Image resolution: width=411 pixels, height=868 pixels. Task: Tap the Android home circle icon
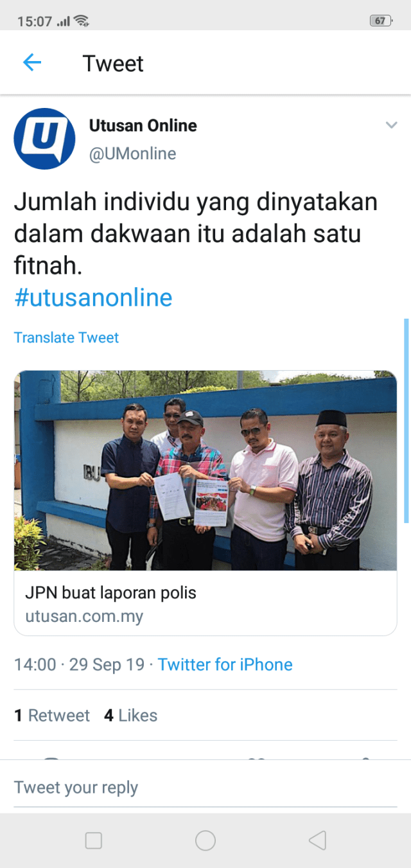[x=205, y=840]
